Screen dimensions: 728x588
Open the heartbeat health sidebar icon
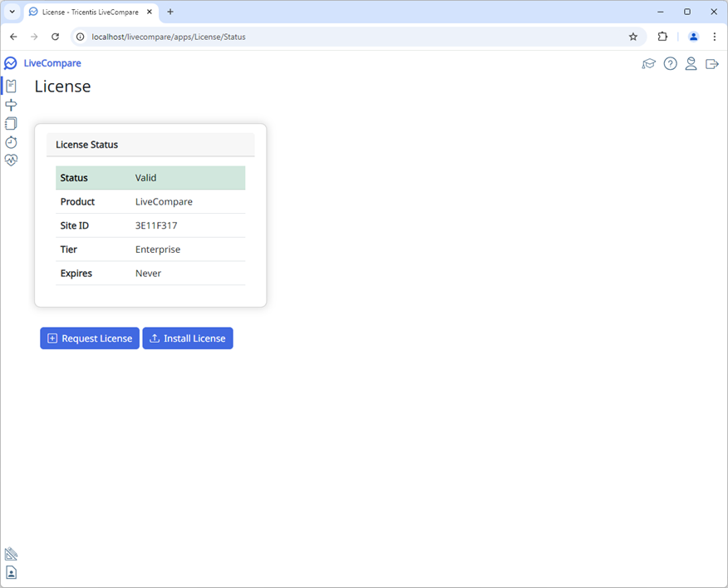point(11,161)
